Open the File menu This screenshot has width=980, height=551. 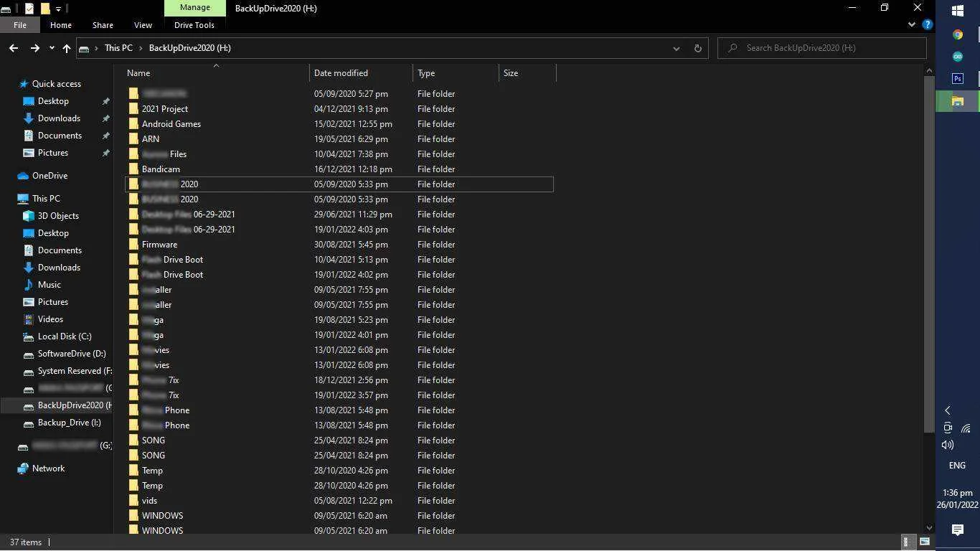click(x=20, y=25)
